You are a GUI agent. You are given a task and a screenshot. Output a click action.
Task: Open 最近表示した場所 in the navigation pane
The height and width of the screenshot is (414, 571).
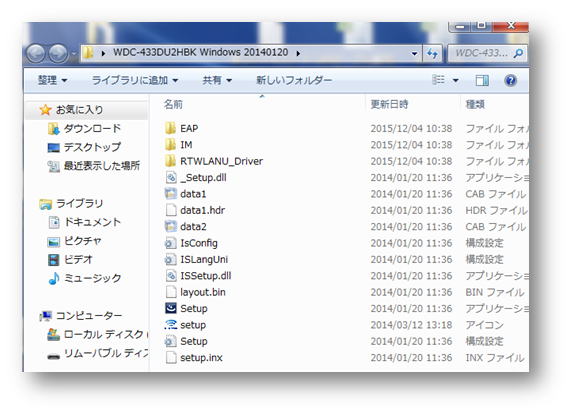click(x=101, y=166)
